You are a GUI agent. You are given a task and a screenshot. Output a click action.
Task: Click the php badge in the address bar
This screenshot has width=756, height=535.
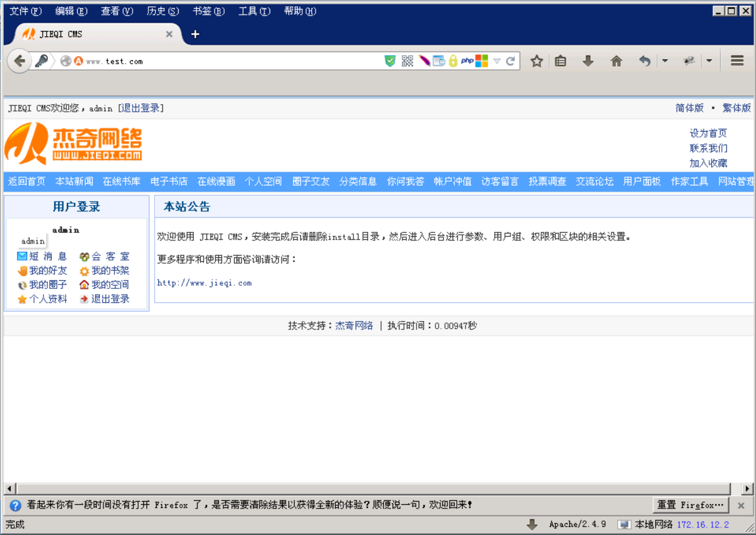[x=467, y=61]
